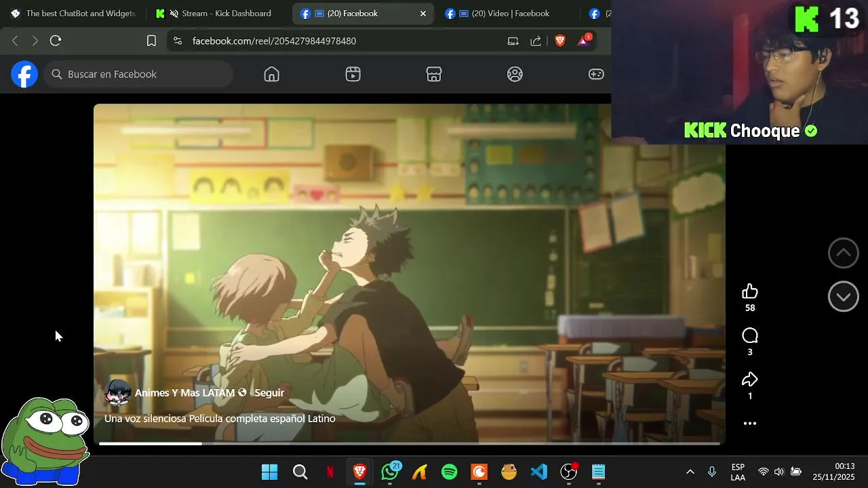Open comments on the reel

(x=749, y=335)
